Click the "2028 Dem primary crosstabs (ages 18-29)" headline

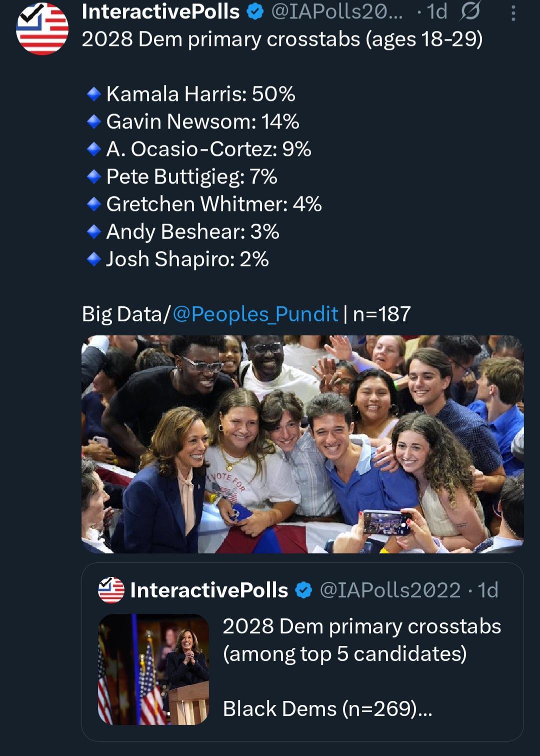pos(282,39)
